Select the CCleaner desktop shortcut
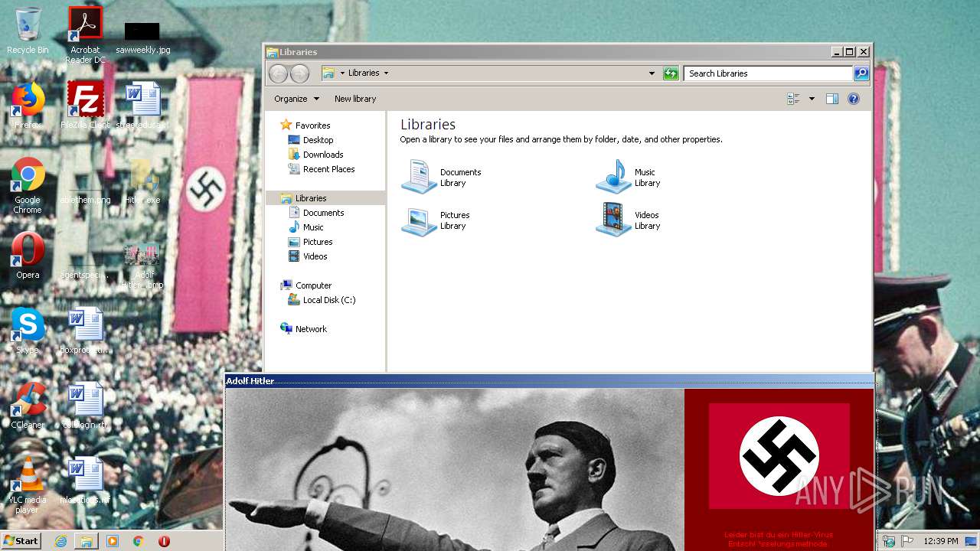Screen dimensions: 980x551 click(x=28, y=406)
